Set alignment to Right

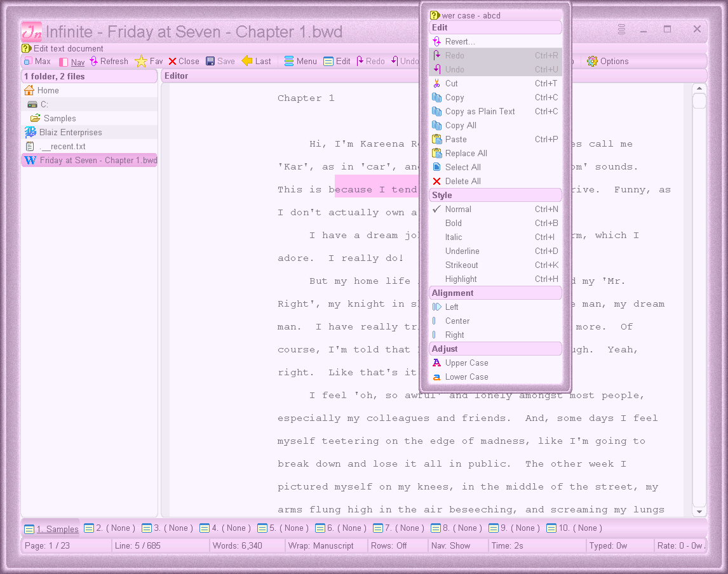click(x=495, y=335)
